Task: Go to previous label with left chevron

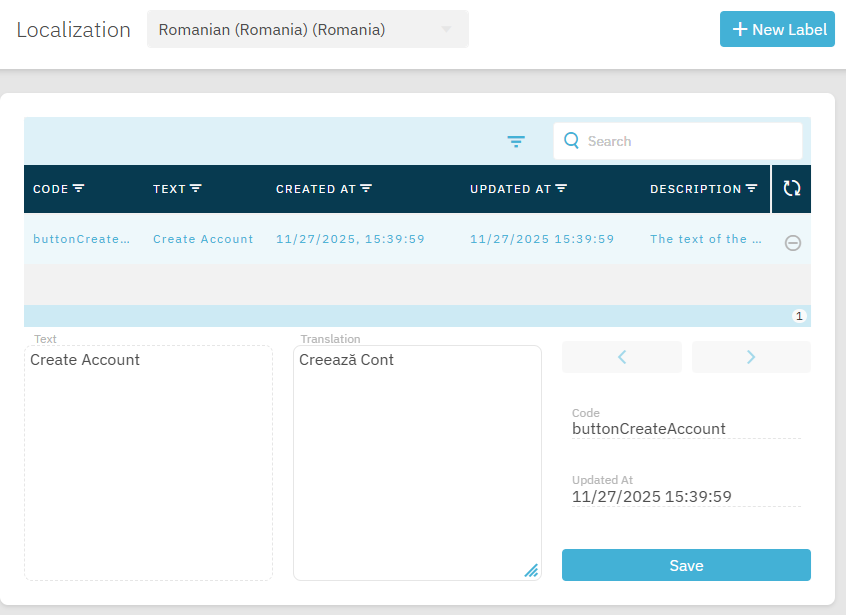Action: coord(621,357)
